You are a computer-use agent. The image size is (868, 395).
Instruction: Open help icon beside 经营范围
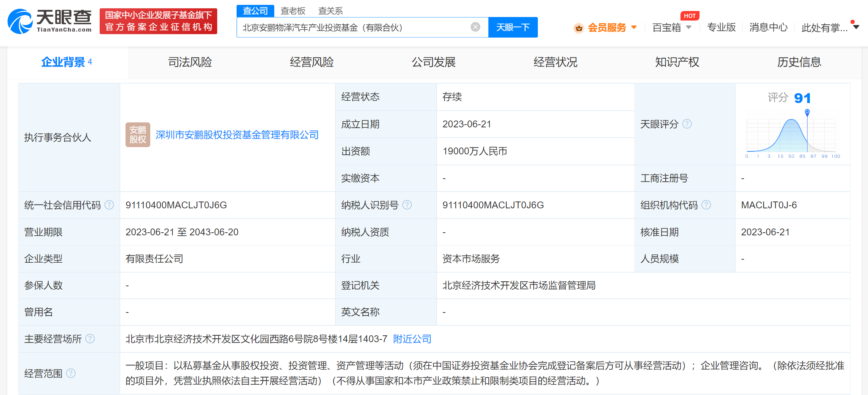coord(71,373)
